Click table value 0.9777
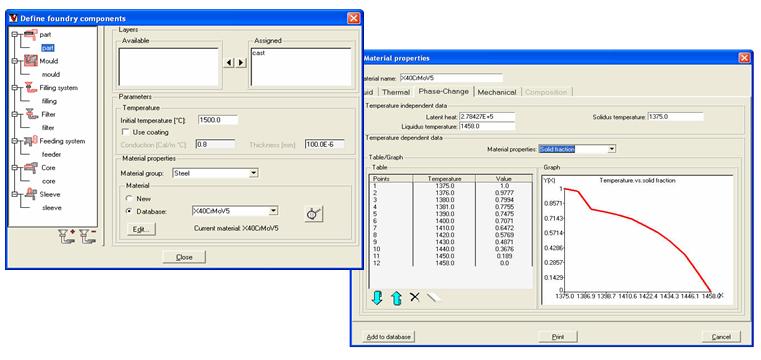Screen dimensions: 761x360 [x=504, y=192]
